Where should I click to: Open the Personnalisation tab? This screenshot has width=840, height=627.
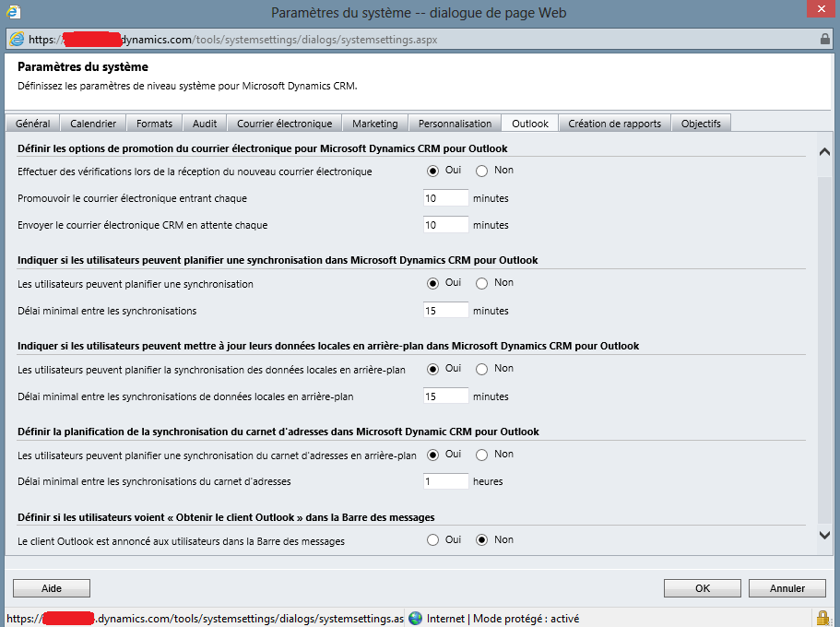pos(455,124)
